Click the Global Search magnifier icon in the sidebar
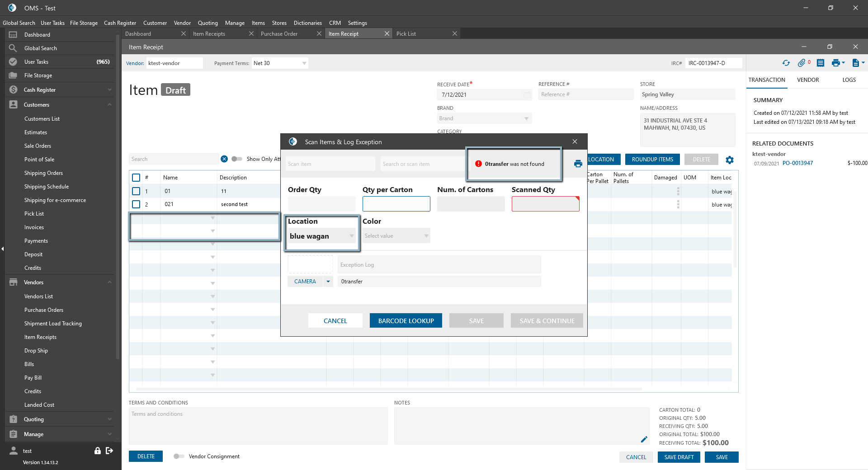The height and width of the screenshot is (470, 868). point(13,48)
